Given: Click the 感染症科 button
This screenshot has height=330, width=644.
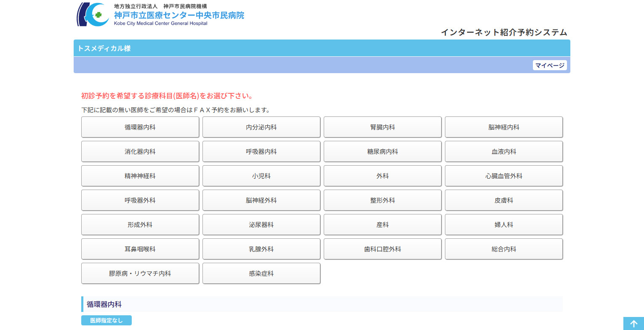Looking at the screenshot, I should pos(261,273).
